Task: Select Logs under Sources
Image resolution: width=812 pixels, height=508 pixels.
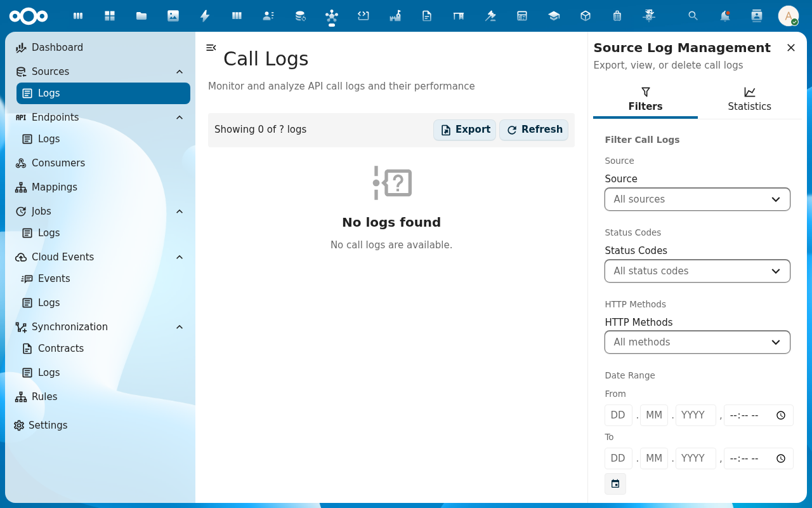Action: point(103,93)
